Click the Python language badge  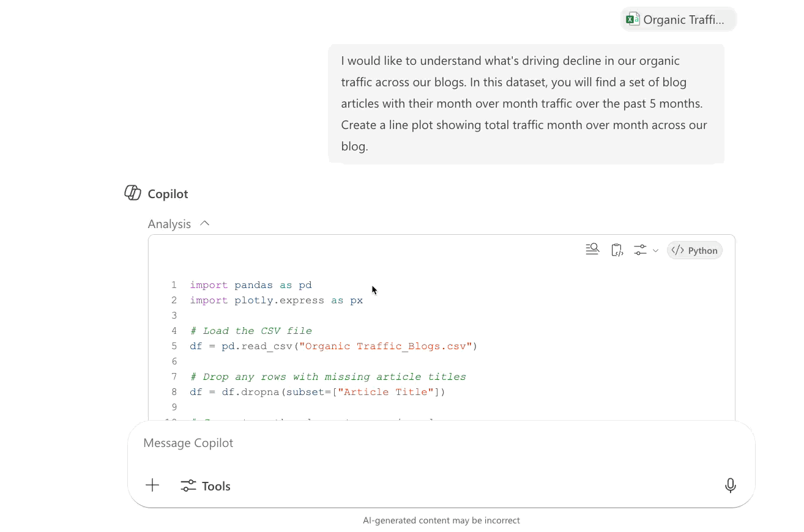coord(694,251)
